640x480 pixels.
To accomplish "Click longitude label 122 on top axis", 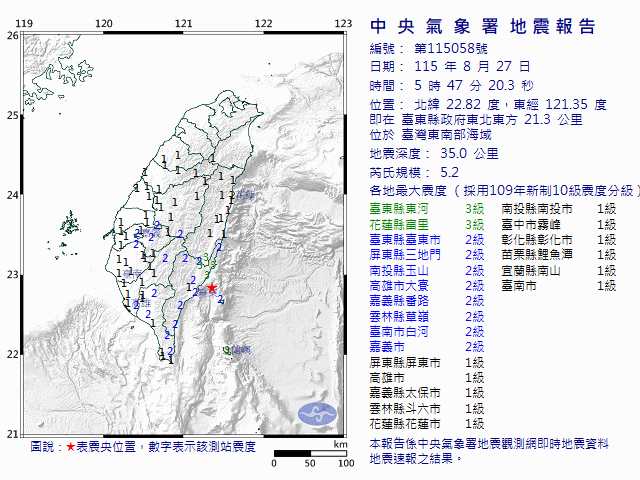I will tap(263, 23).
